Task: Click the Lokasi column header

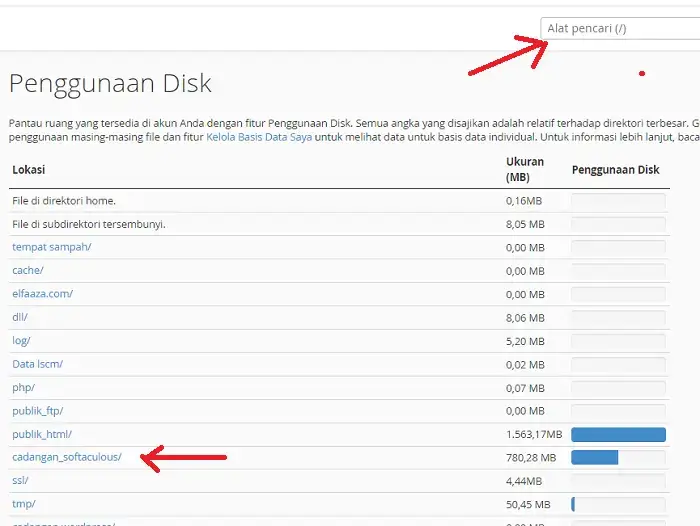Action: 29,170
